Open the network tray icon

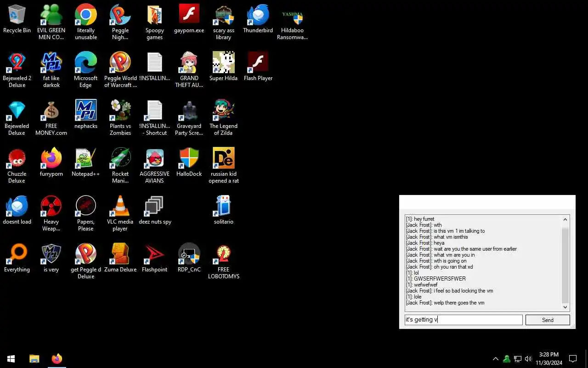(518, 359)
